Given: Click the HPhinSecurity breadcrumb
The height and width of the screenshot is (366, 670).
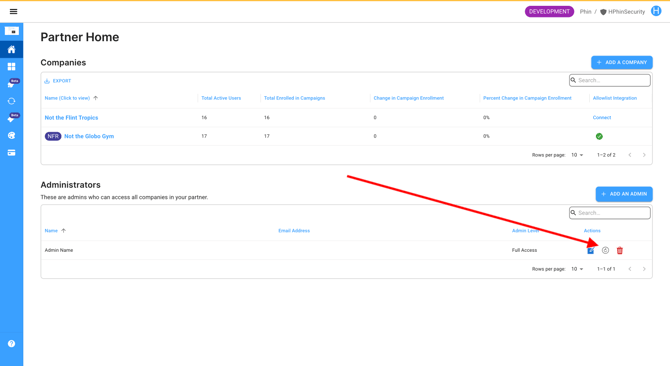Looking at the screenshot, I should point(626,12).
